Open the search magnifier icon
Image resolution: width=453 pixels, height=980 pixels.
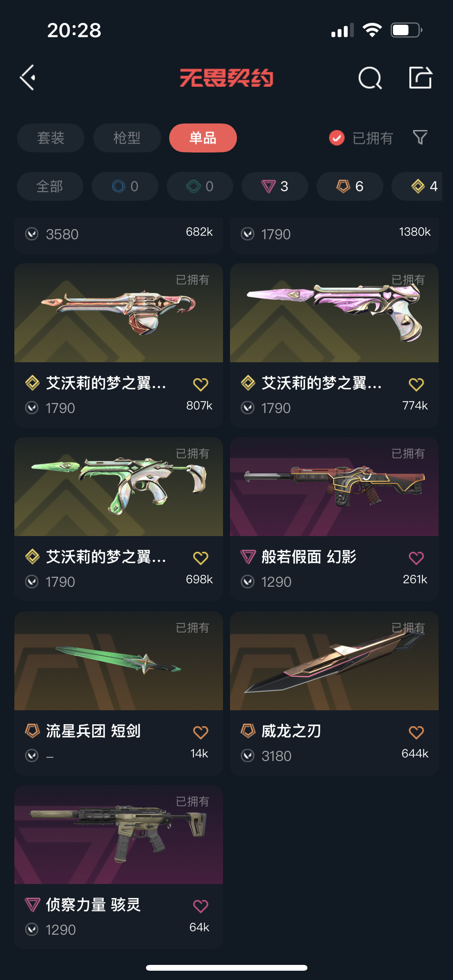point(370,78)
